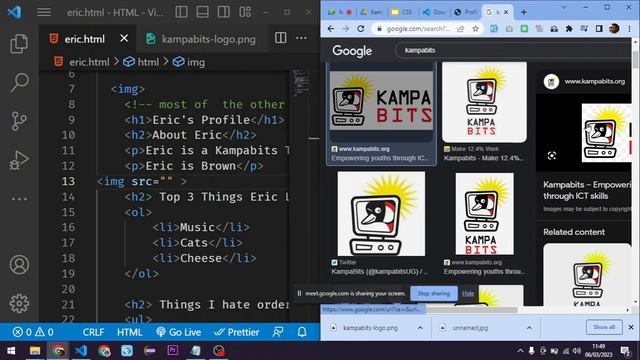Toggle the bottom panel in VS Code
The width and height of the screenshot is (640, 360).
tap(202, 12)
